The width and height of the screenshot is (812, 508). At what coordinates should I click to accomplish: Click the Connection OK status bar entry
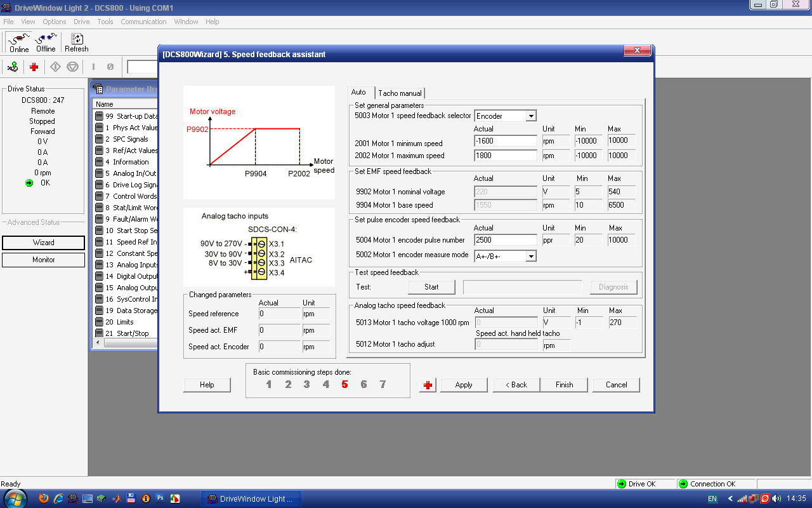pyautogui.click(x=716, y=484)
